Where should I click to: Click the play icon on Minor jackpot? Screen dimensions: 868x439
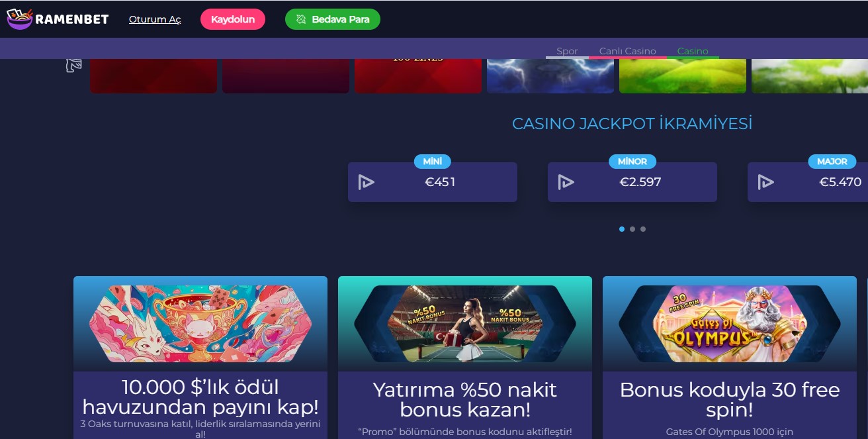coord(566,182)
